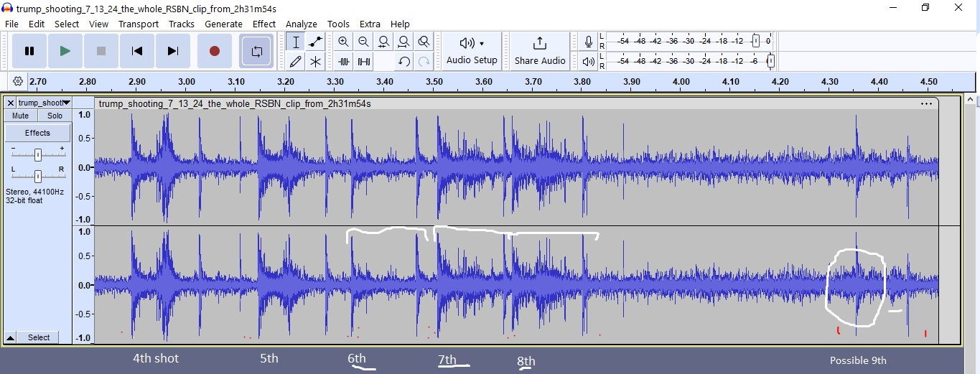Image resolution: width=980 pixels, height=374 pixels.
Task: Open the Select menu
Action: click(67, 24)
